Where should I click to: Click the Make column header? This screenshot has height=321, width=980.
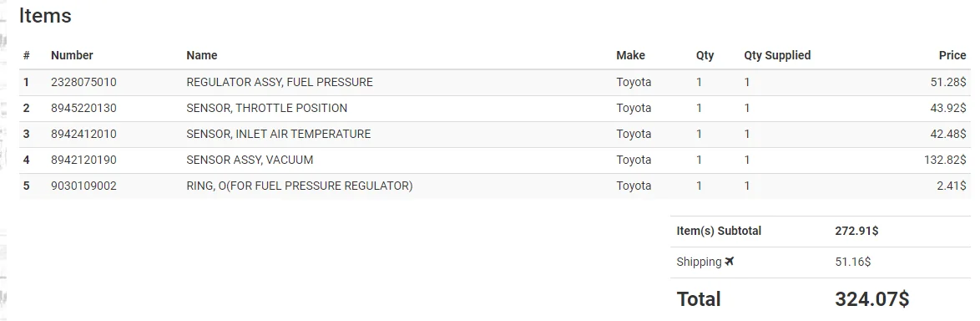click(x=630, y=55)
